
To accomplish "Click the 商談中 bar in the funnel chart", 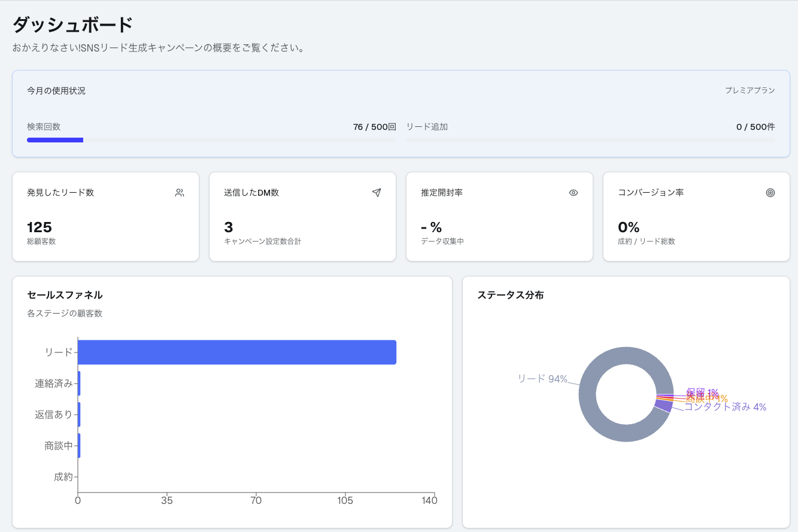I will click(x=79, y=446).
